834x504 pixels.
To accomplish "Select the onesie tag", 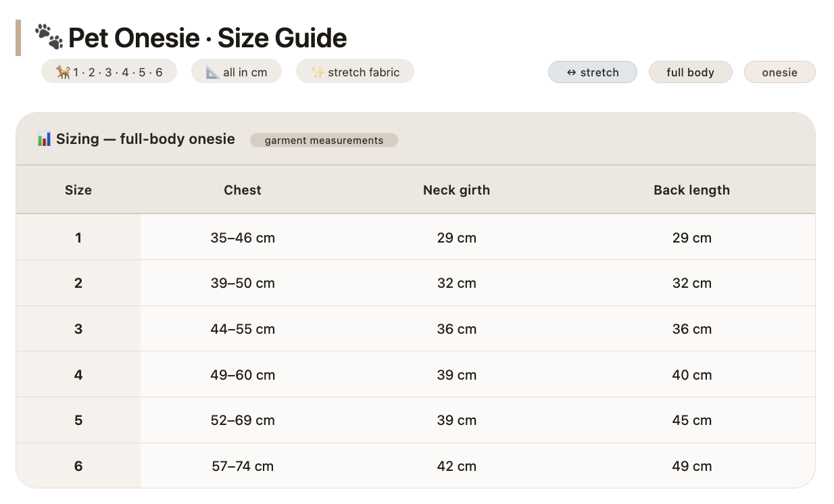I will pyautogui.click(x=780, y=72).
